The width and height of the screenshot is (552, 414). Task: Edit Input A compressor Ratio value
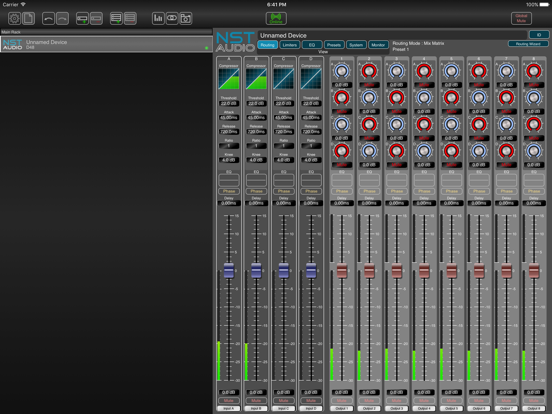(x=229, y=146)
